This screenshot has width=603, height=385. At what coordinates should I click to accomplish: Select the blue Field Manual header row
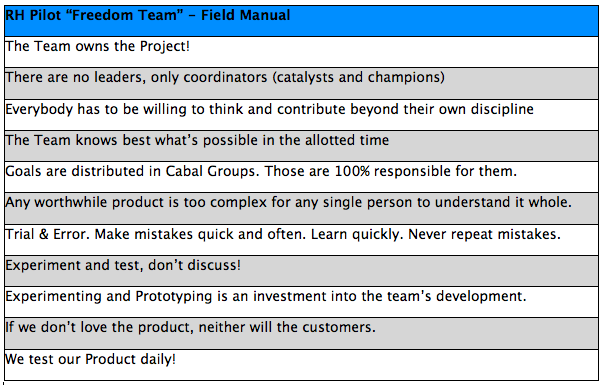[x=301, y=21]
